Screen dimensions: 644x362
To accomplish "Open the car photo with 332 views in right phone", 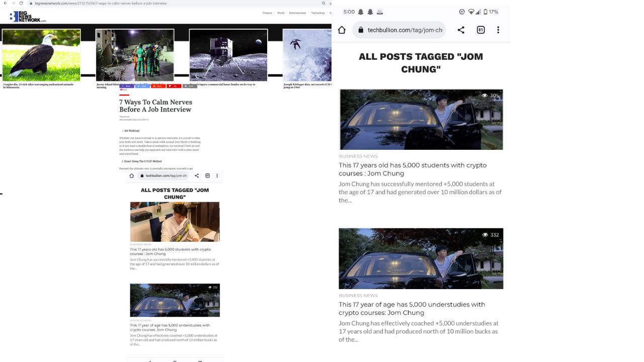I will pyautogui.click(x=421, y=258).
